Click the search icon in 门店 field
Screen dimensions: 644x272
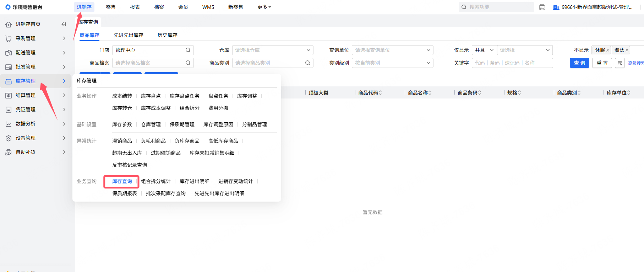188,50
